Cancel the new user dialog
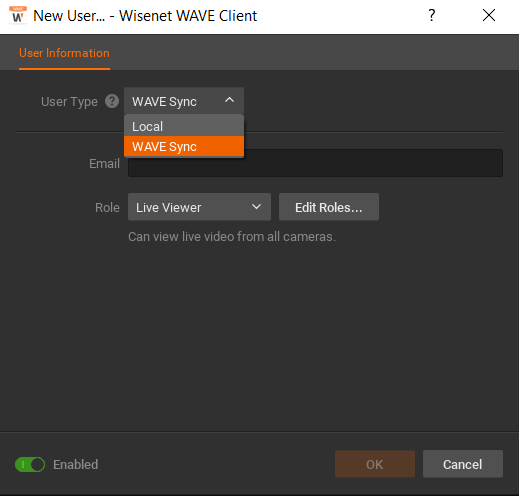 click(463, 464)
